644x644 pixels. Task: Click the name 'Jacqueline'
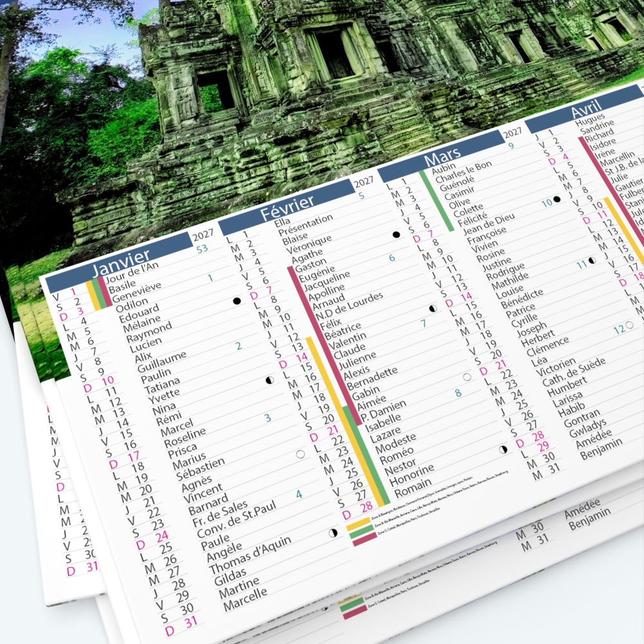(327, 281)
